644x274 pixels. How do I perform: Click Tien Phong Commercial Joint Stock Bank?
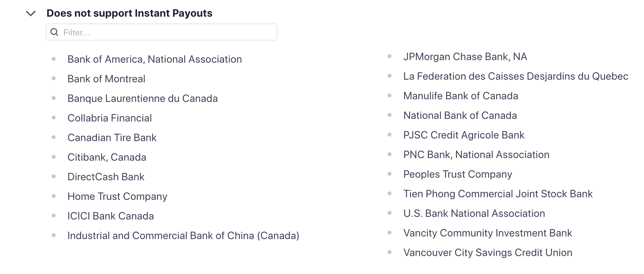[x=498, y=194]
